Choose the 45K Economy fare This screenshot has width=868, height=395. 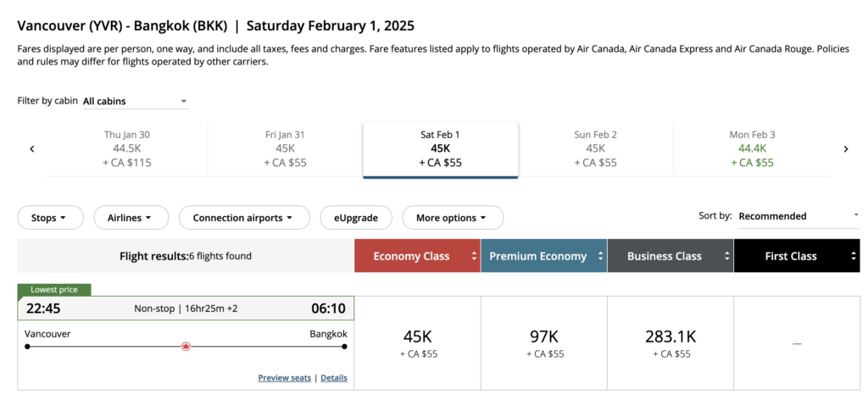(x=417, y=343)
